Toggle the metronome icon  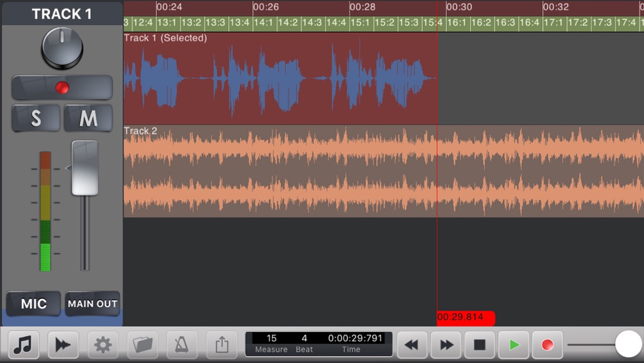[182, 344]
